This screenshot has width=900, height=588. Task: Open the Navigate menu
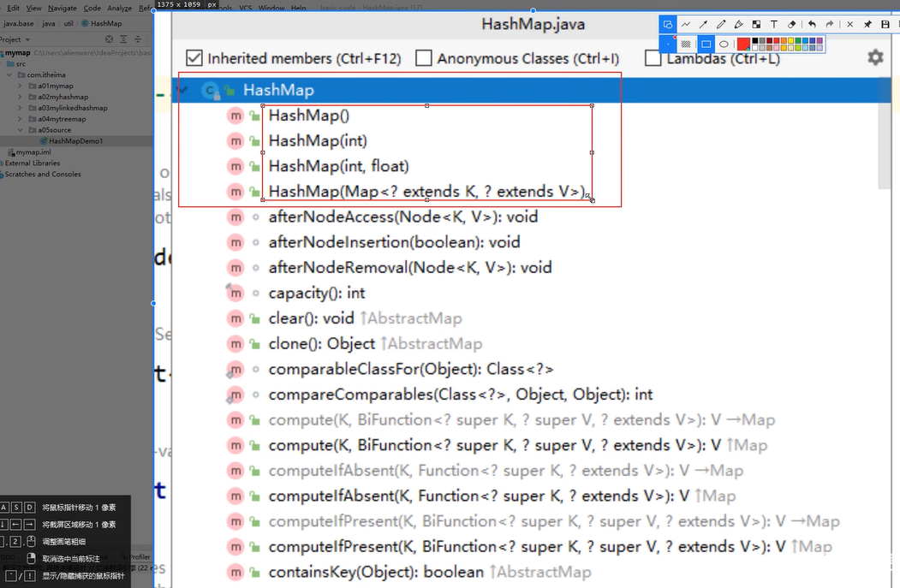[63, 8]
